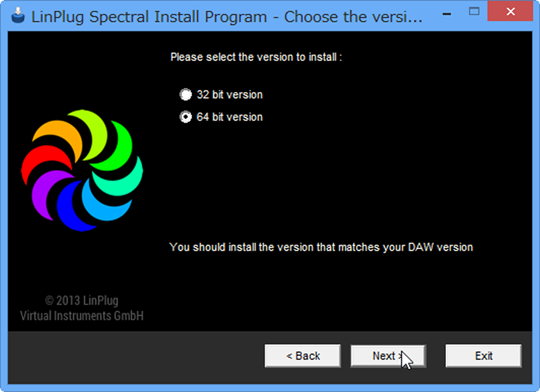Screen dimensions: 540x392
Task: Close the installer with the red X
Action: [511, 11]
